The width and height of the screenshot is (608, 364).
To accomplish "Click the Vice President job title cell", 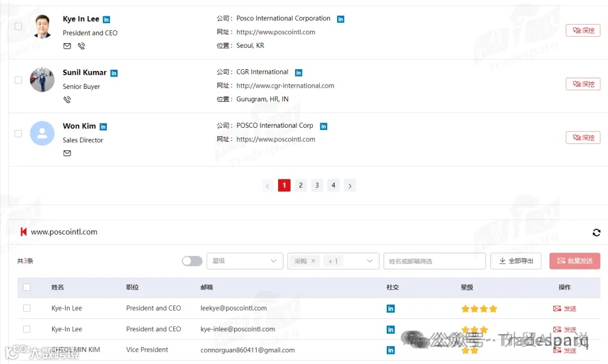I will (x=147, y=350).
